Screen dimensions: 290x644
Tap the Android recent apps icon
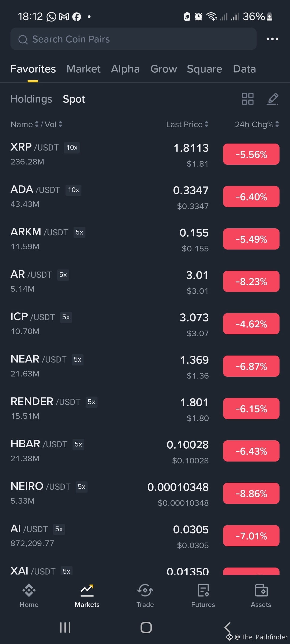pyautogui.click(x=65, y=627)
